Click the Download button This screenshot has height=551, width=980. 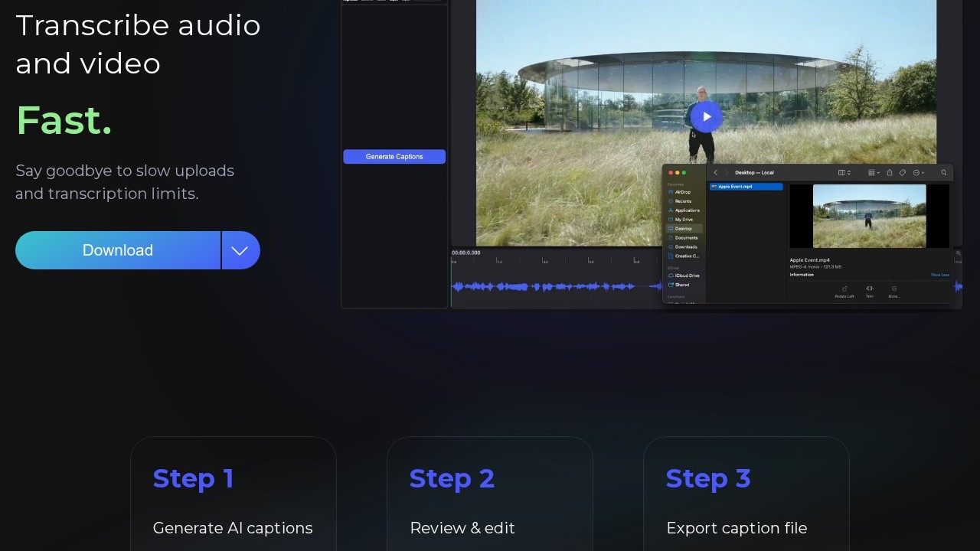(118, 250)
